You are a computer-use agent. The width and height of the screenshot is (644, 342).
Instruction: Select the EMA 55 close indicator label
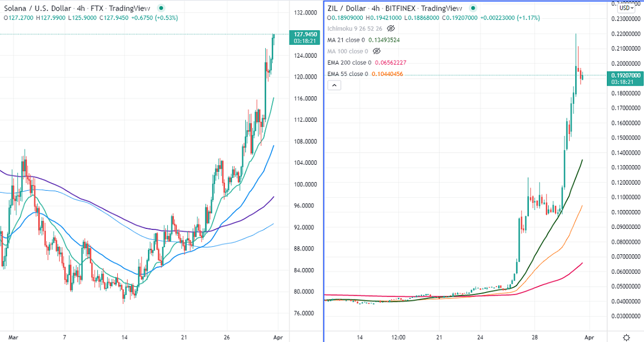pyautogui.click(x=348, y=74)
